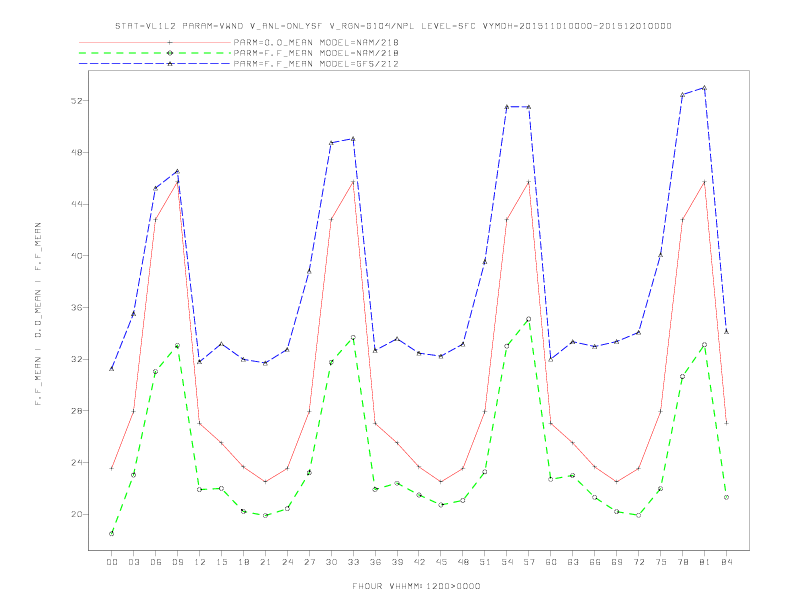
Task: Click the x-axis forecast hour label 69
Action: 617,562
